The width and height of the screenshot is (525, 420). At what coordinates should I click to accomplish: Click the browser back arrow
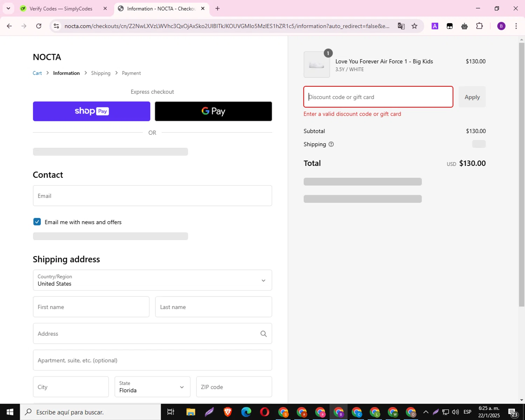[x=9, y=26]
